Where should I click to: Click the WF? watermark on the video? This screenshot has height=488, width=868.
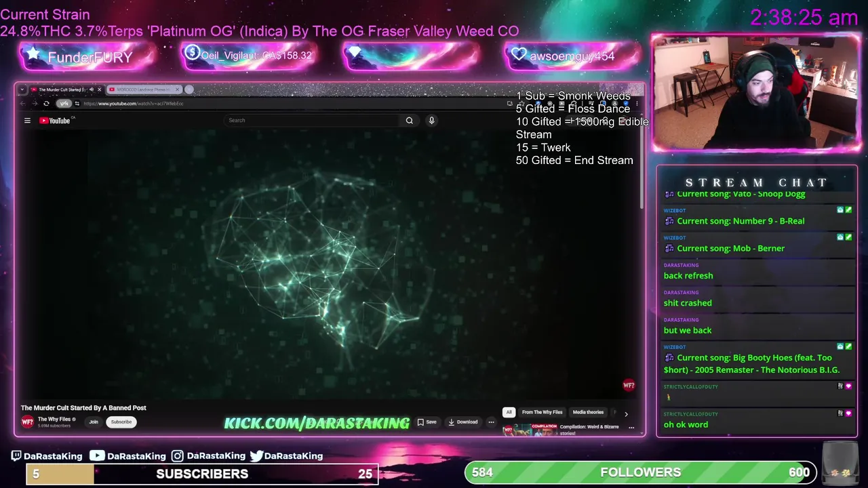[629, 386]
